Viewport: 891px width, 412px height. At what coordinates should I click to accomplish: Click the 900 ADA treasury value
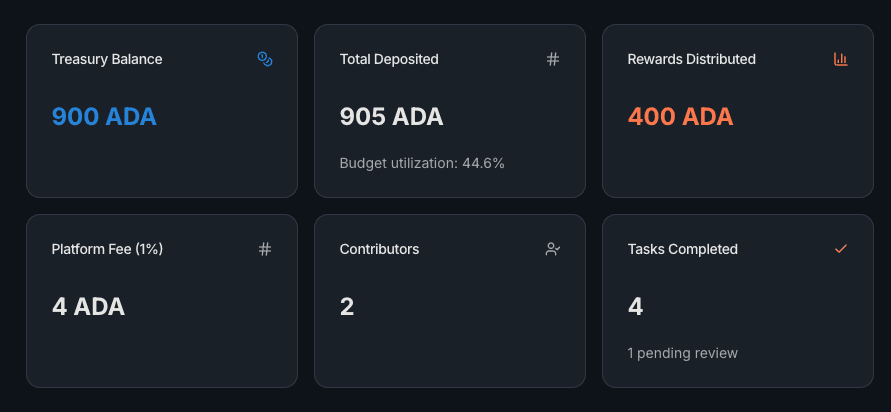point(104,117)
